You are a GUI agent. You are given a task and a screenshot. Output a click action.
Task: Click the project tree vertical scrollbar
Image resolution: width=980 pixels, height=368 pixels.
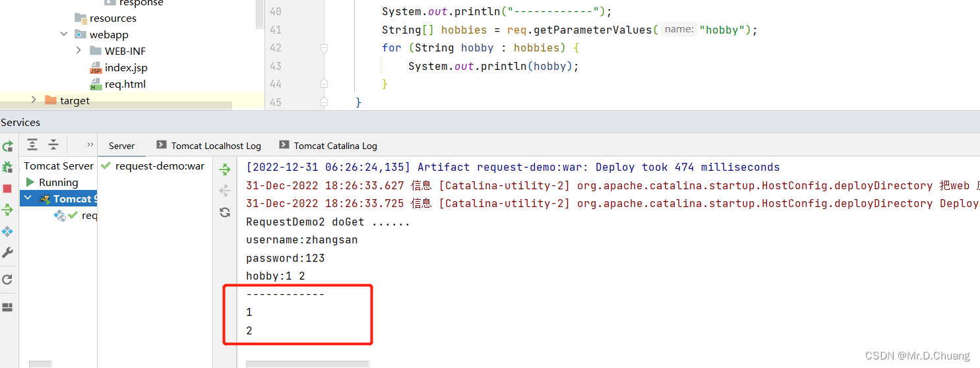[x=260, y=13]
